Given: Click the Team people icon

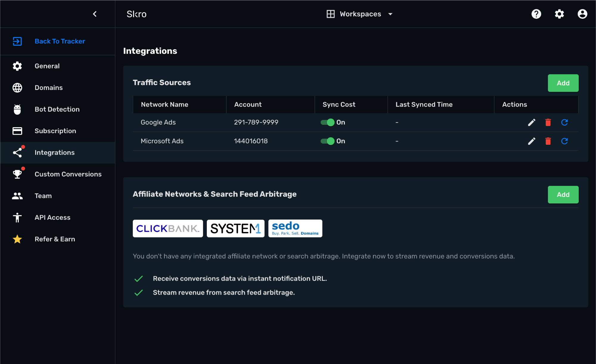Looking at the screenshot, I should (x=17, y=196).
